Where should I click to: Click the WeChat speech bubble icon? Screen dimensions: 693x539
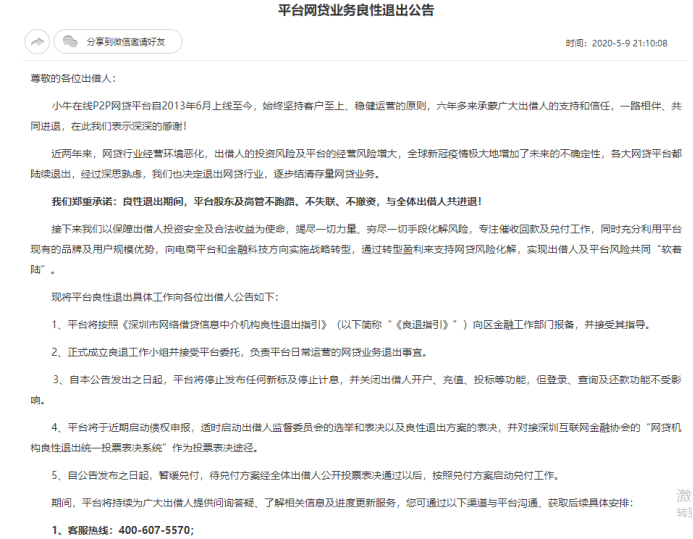pyautogui.click(x=70, y=42)
